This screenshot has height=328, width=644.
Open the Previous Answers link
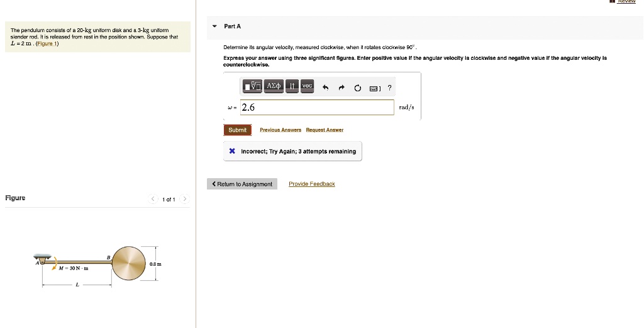(x=280, y=130)
